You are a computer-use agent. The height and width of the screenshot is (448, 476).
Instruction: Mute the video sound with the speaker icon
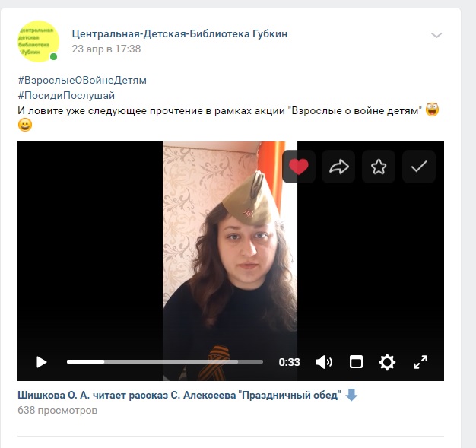tap(324, 362)
